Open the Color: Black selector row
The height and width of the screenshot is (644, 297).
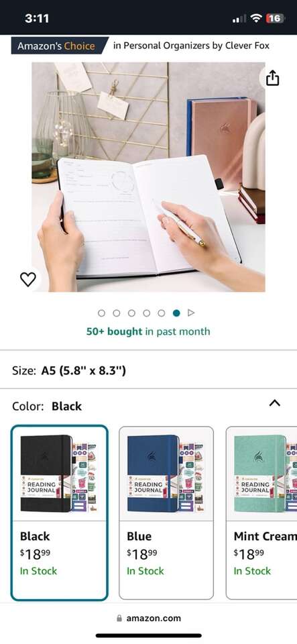[149, 406]
